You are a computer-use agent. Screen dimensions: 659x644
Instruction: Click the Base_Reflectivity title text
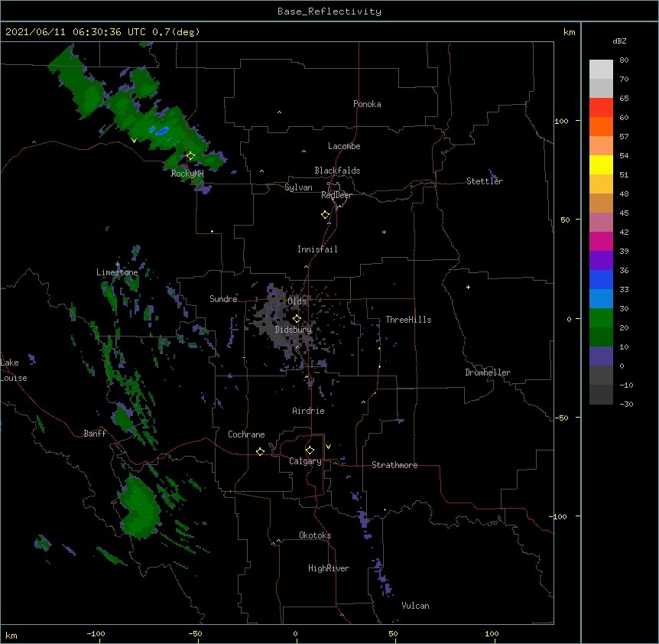pos(329,11)
